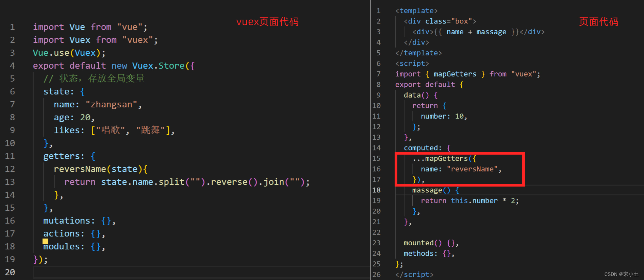
Task: Click the {{ name + massage }} interpolation line
Action: [x=478, y=32]
